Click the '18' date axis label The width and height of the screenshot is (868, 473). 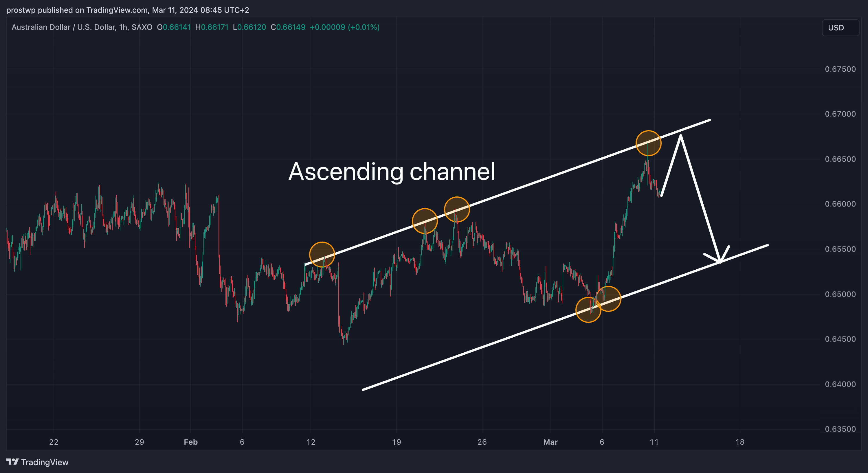coord(740,442)
